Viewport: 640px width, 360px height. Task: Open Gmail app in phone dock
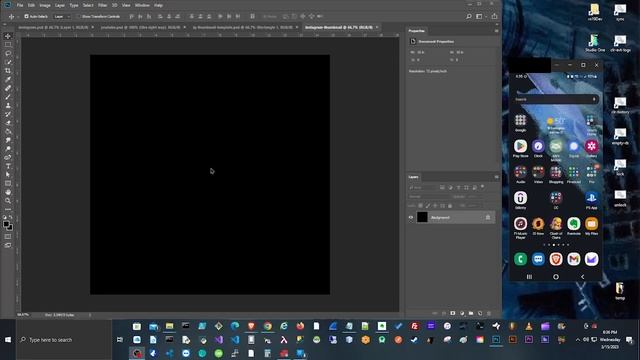click(573, 259)
